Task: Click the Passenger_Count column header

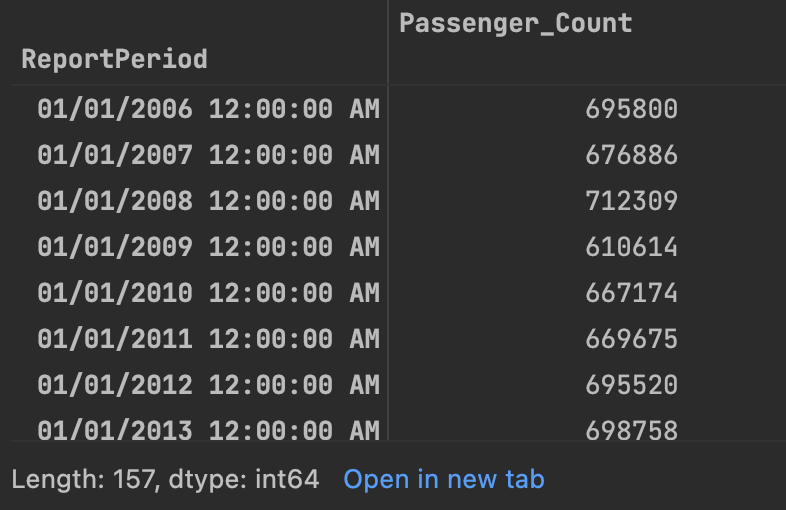Action: [x=515, y=24]
